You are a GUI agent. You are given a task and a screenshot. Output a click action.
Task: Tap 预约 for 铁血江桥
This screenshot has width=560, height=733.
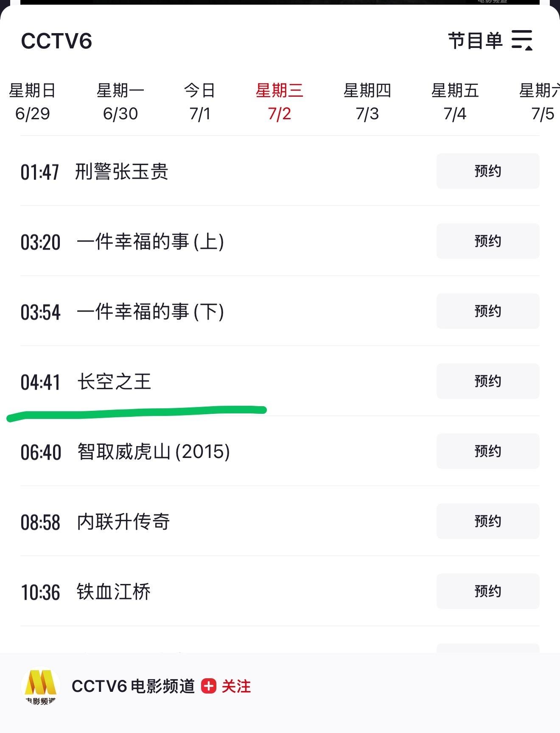point(488,591)
